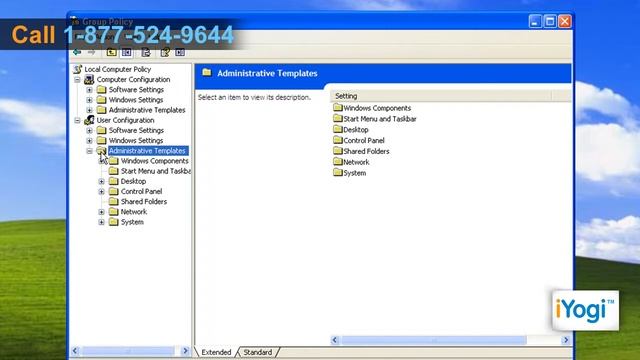Click the Forward arrow in the toolbar

(91, 52)
